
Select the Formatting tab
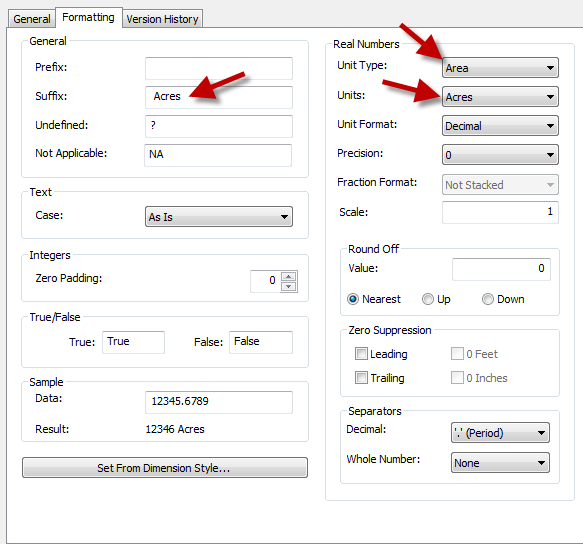(88, 17)
